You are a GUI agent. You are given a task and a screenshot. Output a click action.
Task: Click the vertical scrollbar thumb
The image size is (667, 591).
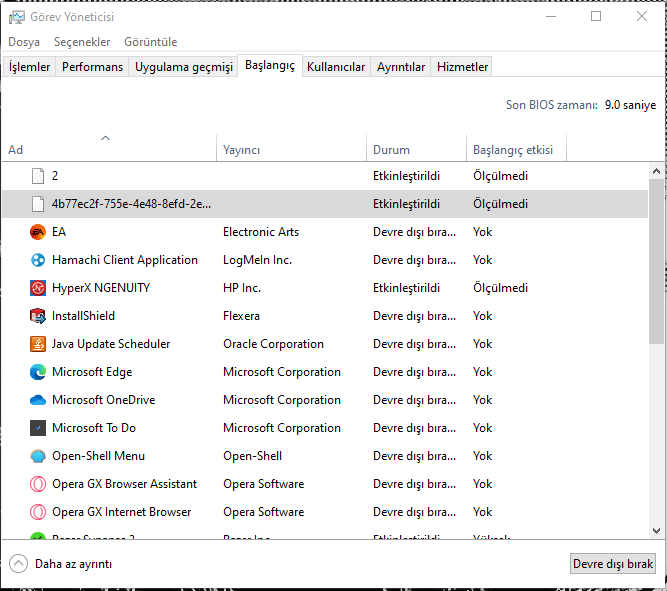pos(656,261)
